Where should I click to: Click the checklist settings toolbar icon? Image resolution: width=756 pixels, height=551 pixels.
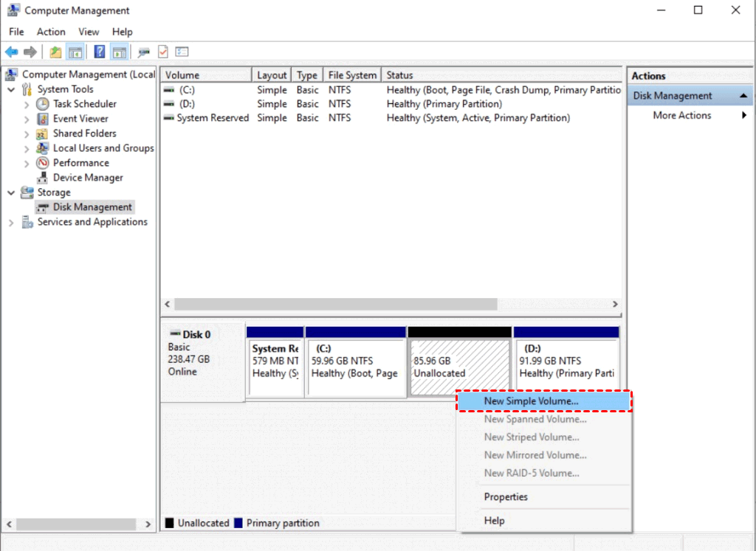(x=182, y=52)
